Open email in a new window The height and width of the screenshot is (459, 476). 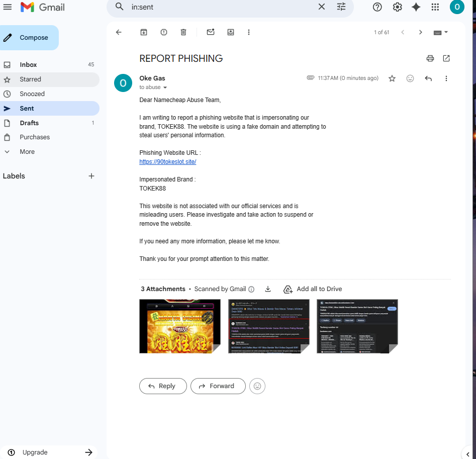[446, 58]
